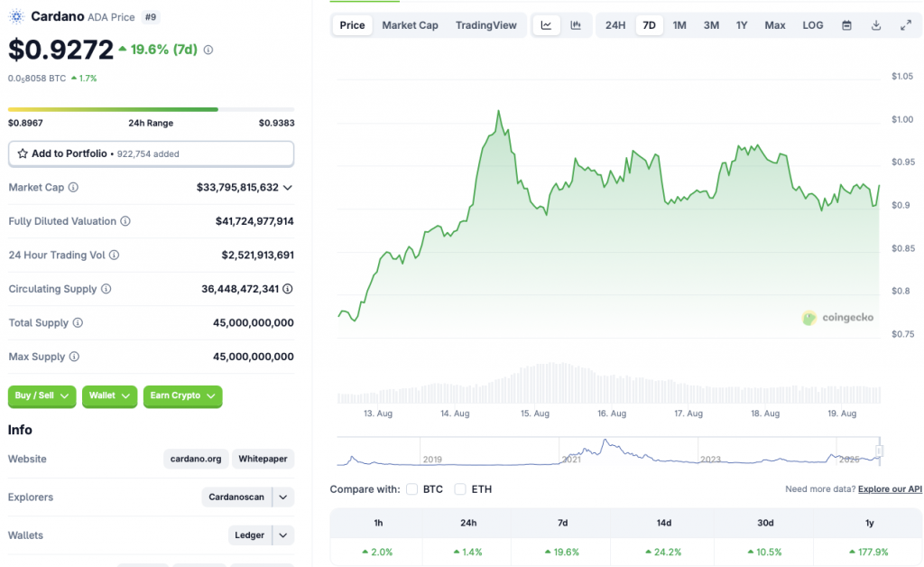Viewport: 924px width, 567px height.
Task: Click the star icon in Add to Portfolio
Action: coord(23,153)
